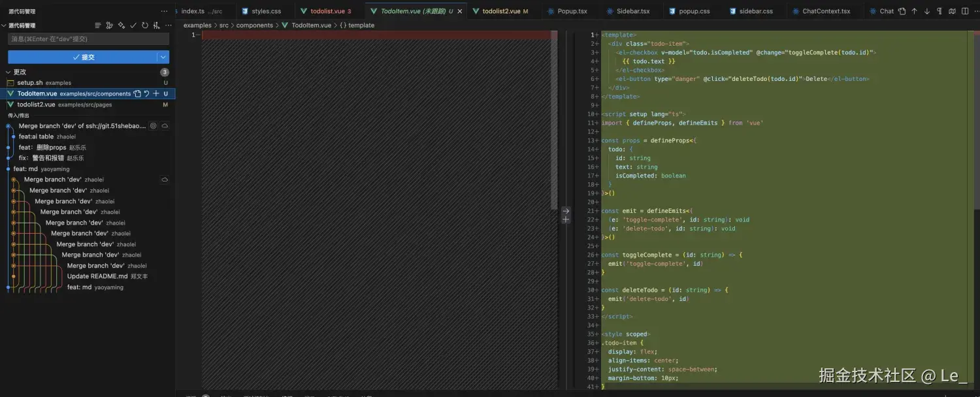Viewport: 980px width, 397px height.
Task: Click the map-shaped icon in editor toolbar
Action: (951, 11)
